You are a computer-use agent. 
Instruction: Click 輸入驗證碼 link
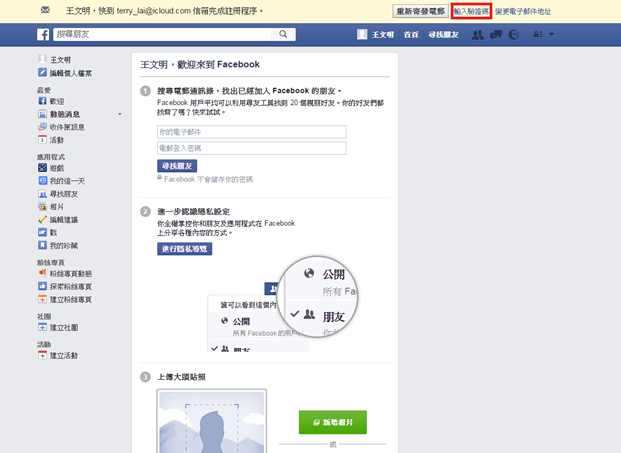point(471,11)
